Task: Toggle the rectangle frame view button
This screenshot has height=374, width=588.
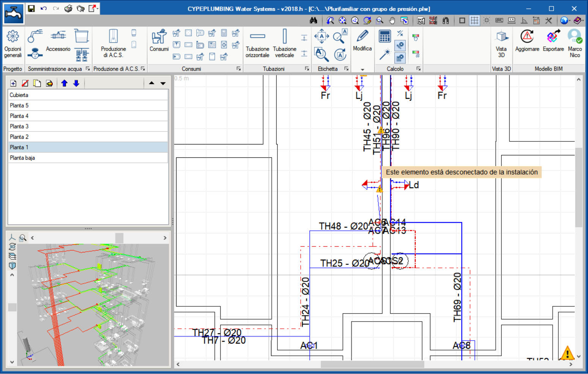Action: [462, 21]
